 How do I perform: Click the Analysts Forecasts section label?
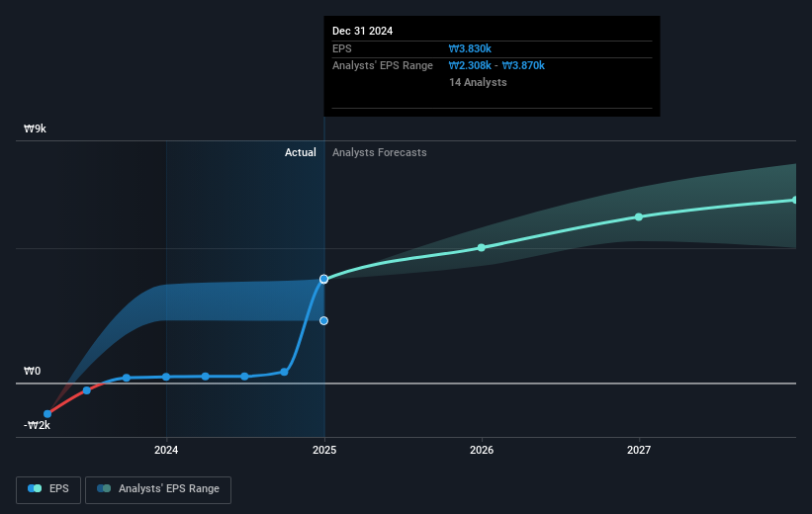[380, 152]
